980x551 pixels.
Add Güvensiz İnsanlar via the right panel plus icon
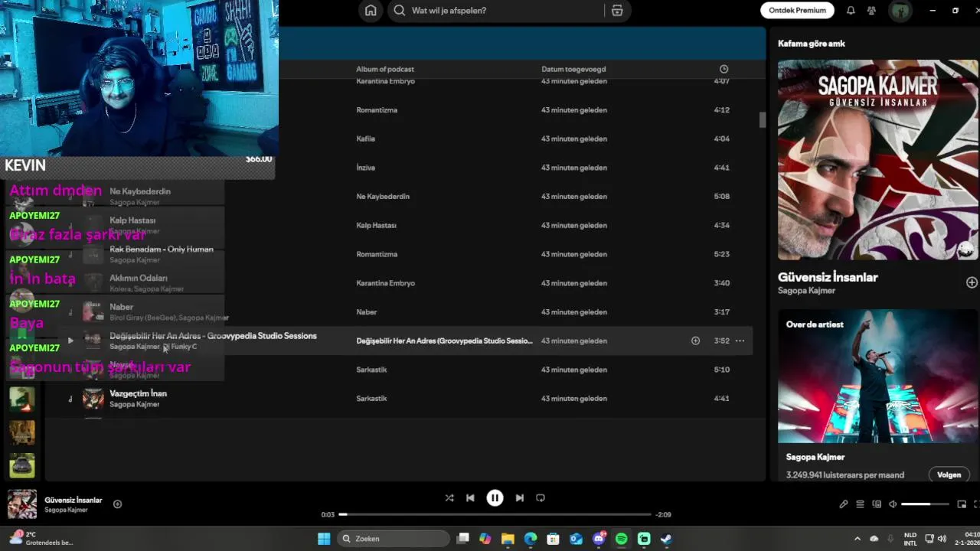972,282
